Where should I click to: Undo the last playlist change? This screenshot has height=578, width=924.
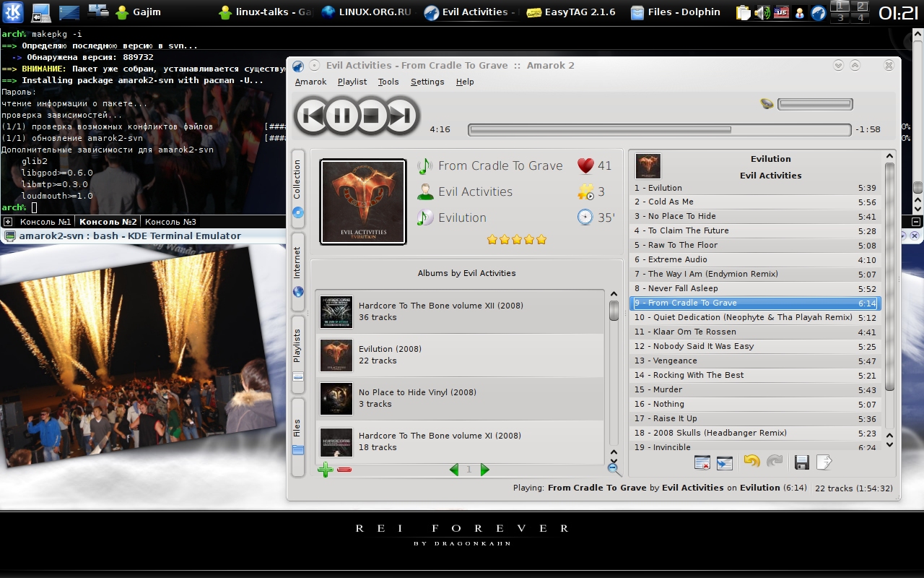(751, 462)
